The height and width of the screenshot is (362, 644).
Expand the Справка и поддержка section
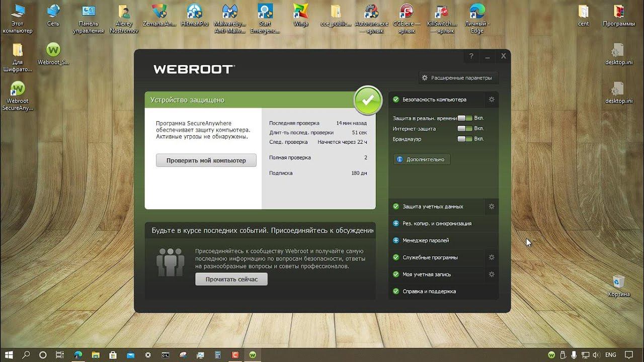coord(443,291)
